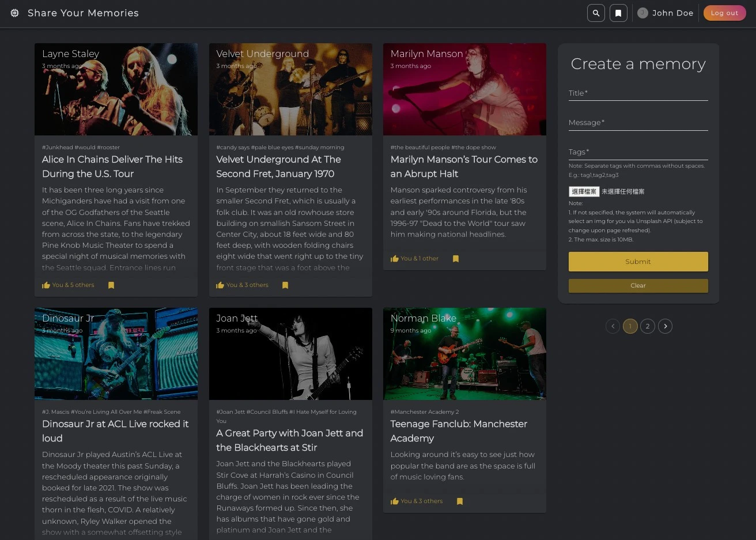Click '9 months ago' on Norman Blake card
Screen dimensions: 756x540
coord(411,330)
